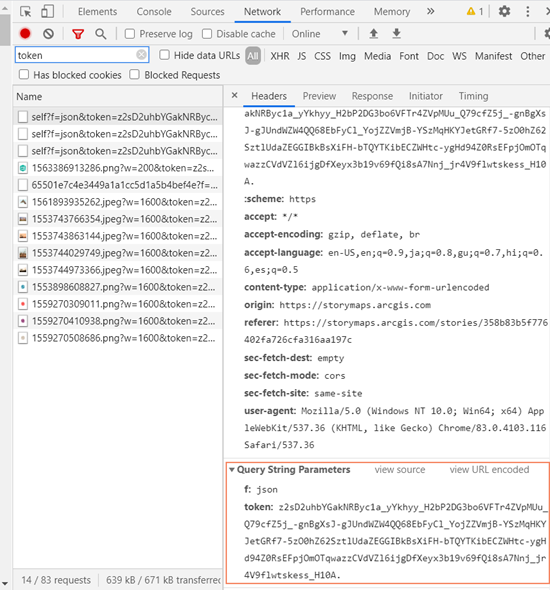Enable the Preserve log checkbox
The width and height of the screenshot is (550, 590).
(130, 34)
